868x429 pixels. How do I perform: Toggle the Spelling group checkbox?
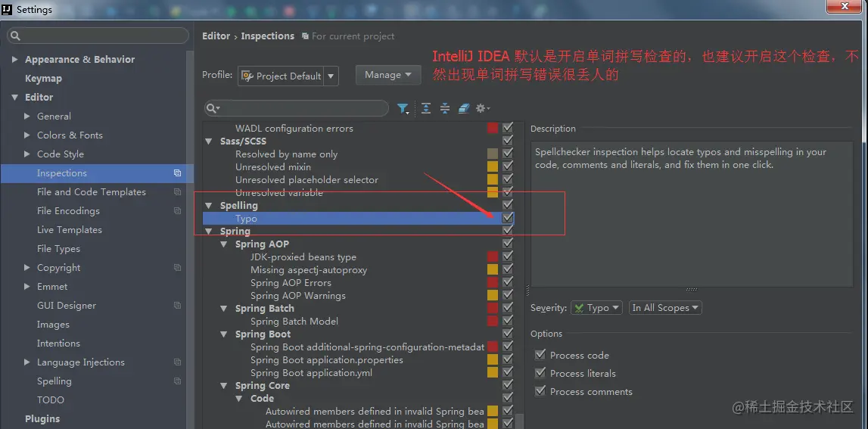(508, 205)
